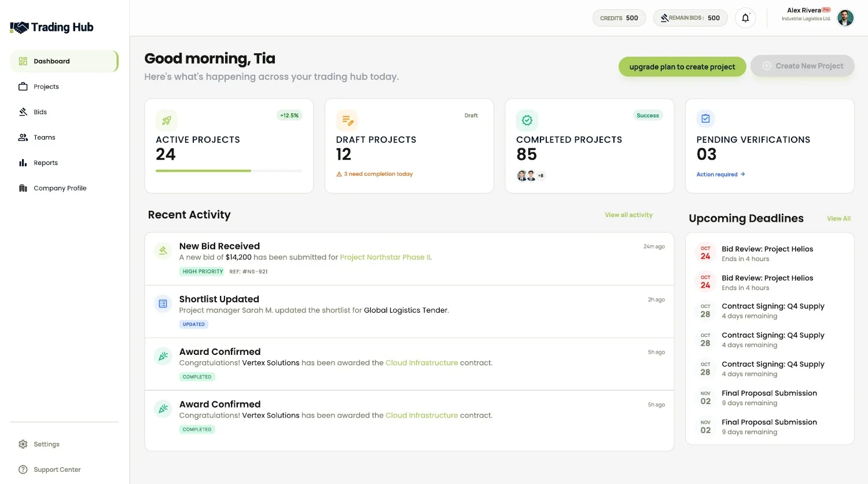The height and width of the screenshot is (484, 868).
Task: Click View All upcoming deadlines
Action: (x=838, y=219)
